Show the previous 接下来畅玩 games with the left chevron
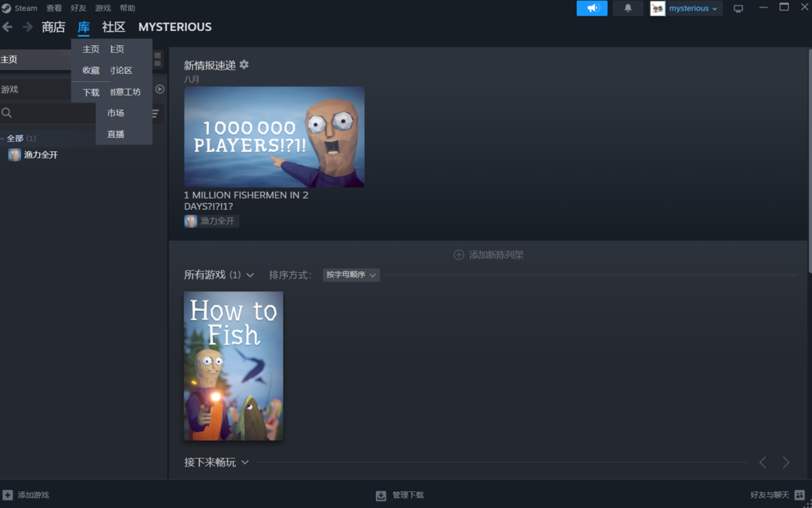Viewport: 812px width, 508px height. (x=762, y=462)
